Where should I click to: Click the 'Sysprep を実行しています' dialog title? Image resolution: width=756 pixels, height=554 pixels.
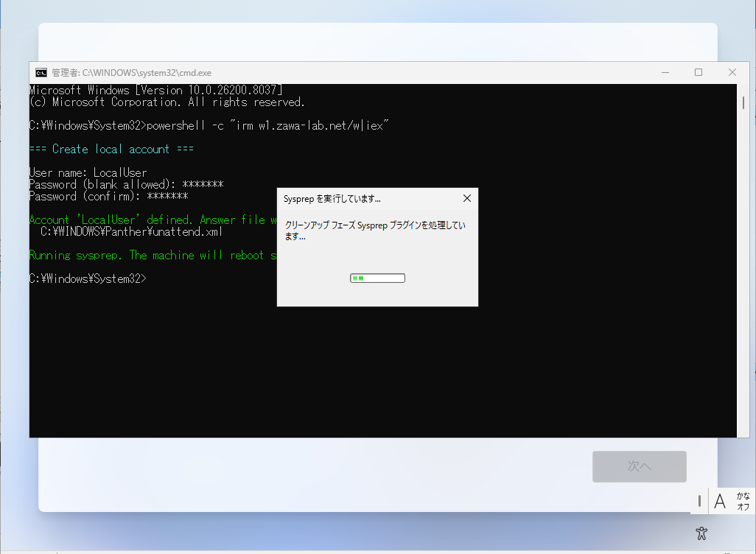[332, 199]
